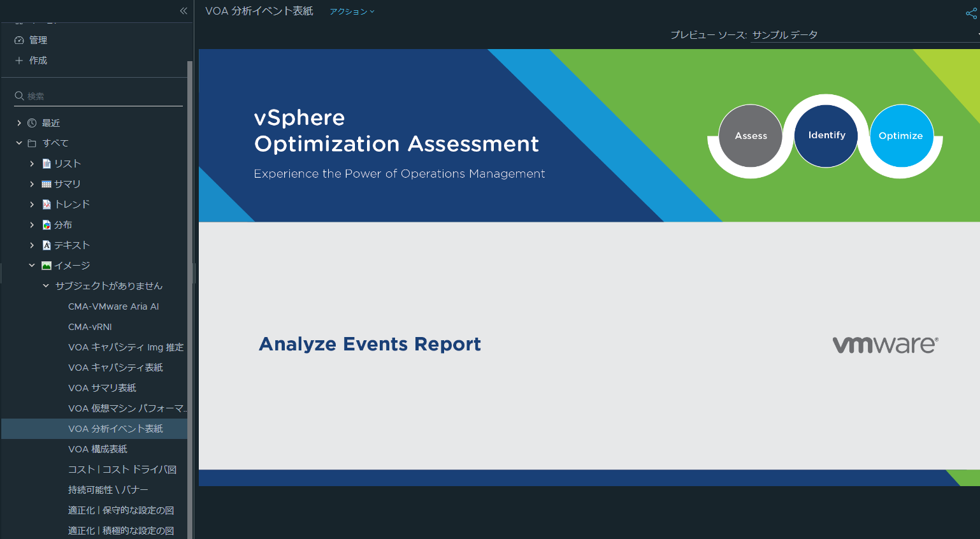Select VOA 構成表紙
This screenshot has width=980, height=539.
click(97, 449)
